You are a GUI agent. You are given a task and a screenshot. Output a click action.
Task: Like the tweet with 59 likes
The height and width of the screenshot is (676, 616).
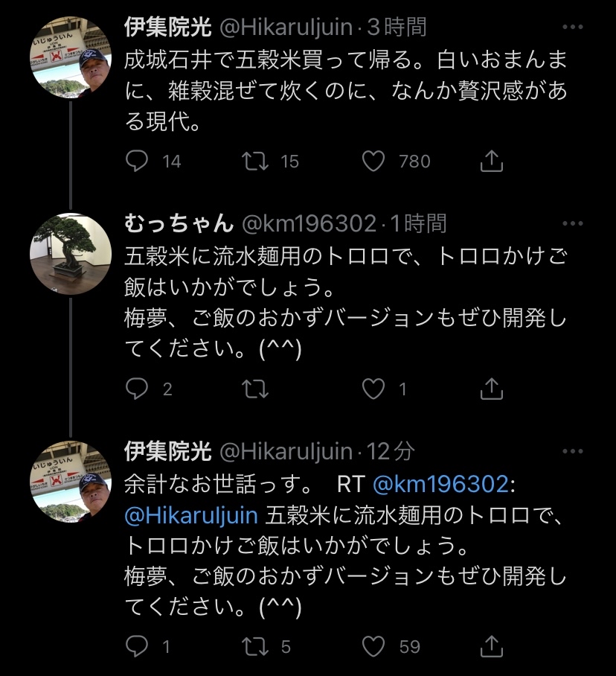[x=373, y=645]
